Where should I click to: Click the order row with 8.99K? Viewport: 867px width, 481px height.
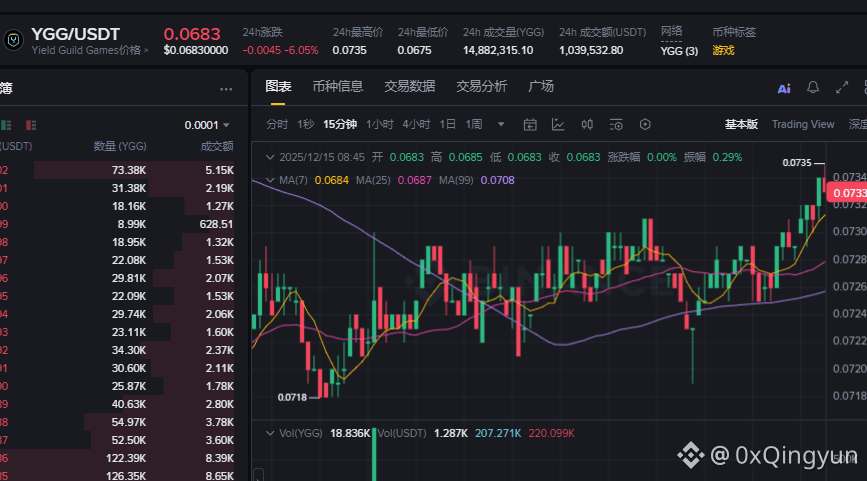tap(117, 224)
